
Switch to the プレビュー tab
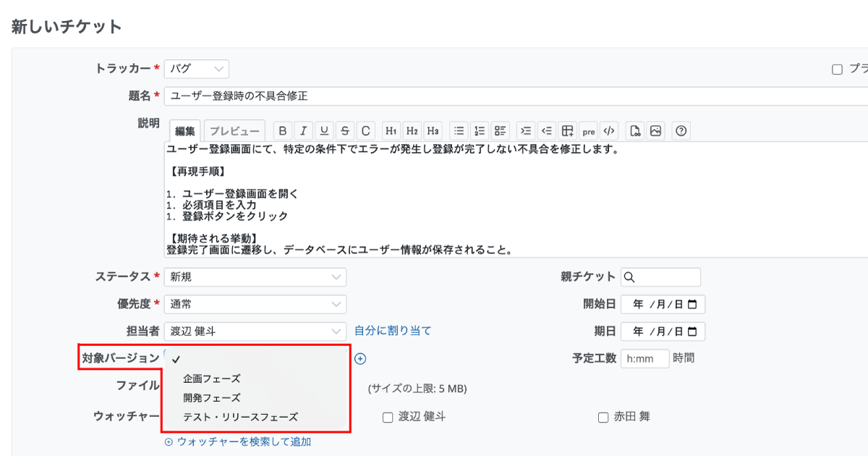point(234,131)
